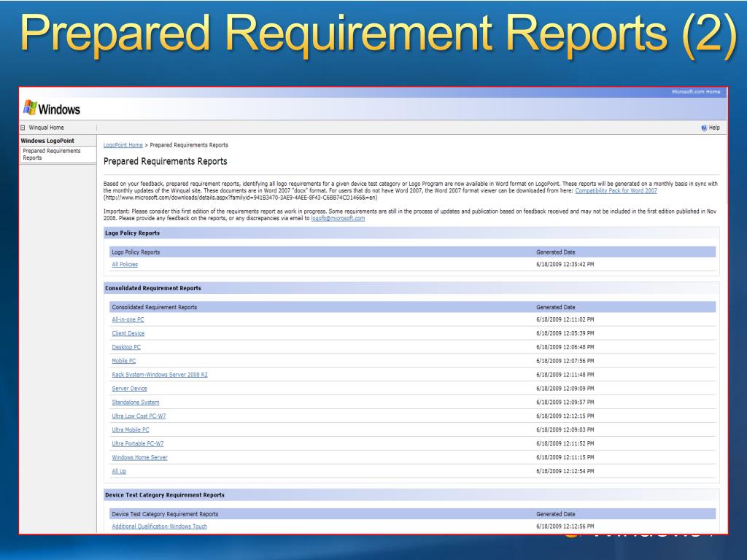The height and width of the screenshot is (560, 747).
Task: Click Generated Date column in Logo Policy table
Action: tap(555, 252)
